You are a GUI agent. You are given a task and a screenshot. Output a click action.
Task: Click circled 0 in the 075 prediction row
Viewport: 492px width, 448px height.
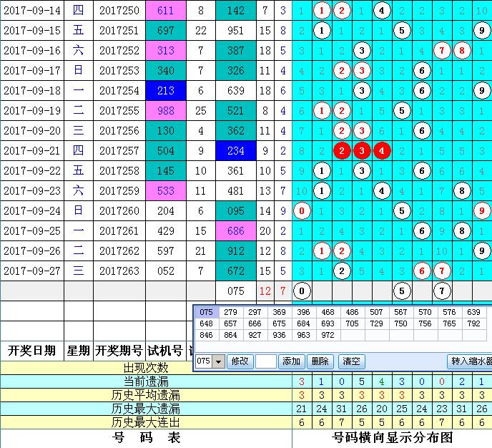click(x=302, y=291)
